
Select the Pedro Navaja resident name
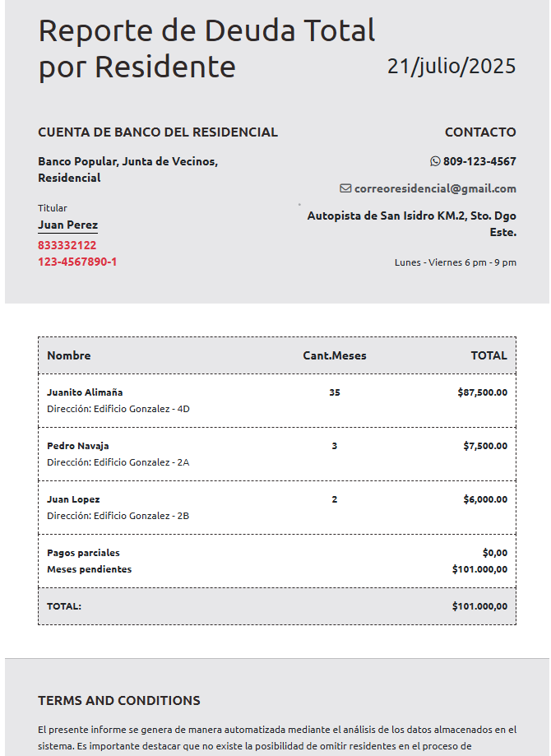point(77,446)
